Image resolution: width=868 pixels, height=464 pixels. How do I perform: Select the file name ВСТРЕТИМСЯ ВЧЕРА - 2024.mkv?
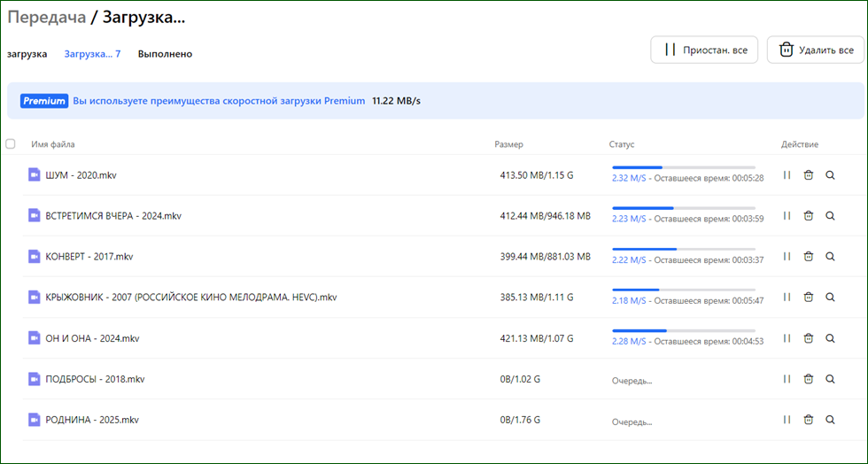113,216
